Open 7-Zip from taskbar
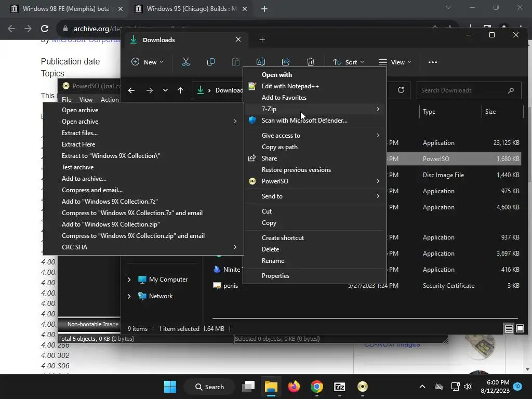The width and height of the screenshot is (532, 399). tap(340, 387)
